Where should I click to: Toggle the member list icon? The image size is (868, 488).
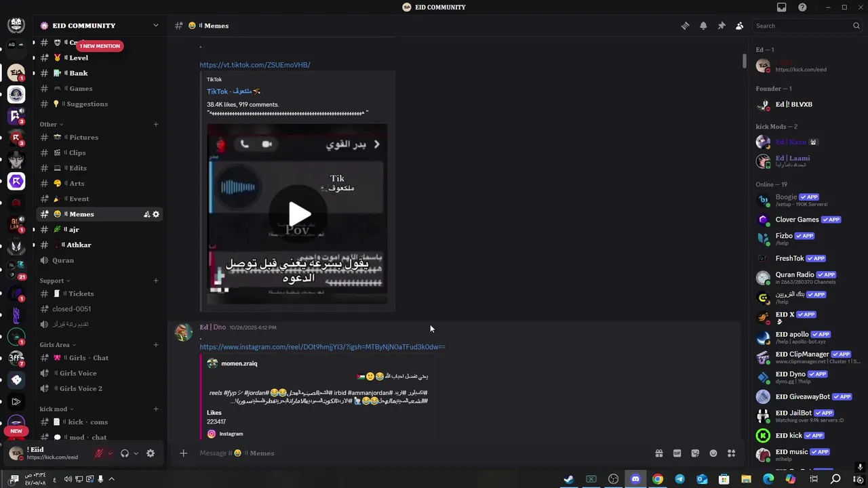point(739,26)
